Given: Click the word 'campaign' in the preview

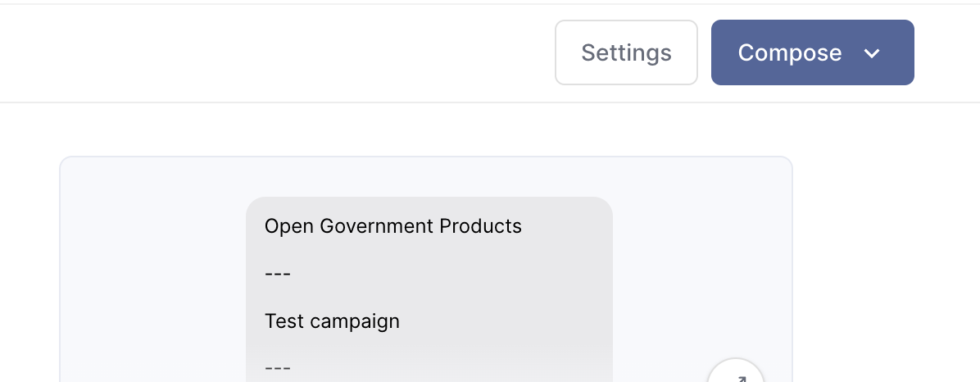Looking at the screenshot, I should coord(355,321).
